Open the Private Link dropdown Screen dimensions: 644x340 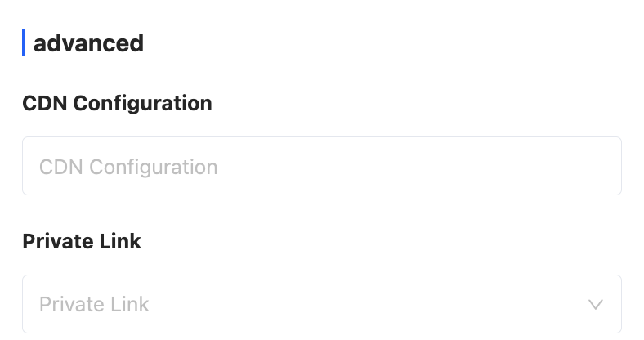(x=321, y=304)
